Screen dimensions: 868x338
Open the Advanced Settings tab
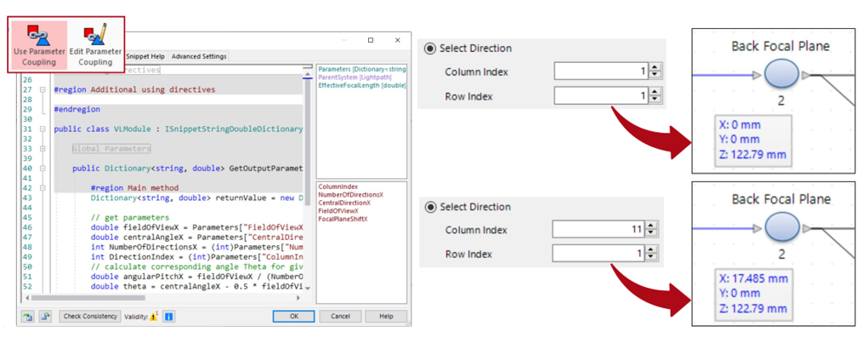point(199,56)
